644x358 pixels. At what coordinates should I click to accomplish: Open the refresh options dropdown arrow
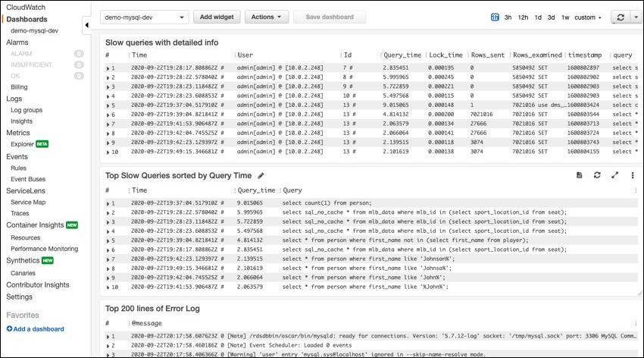pos(636,17)
